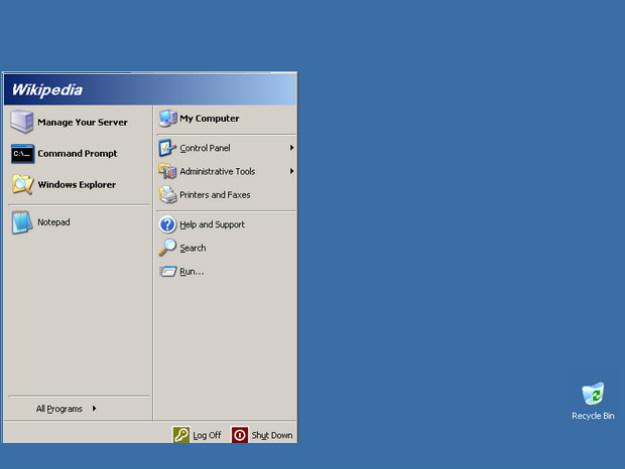Choose the Control Panel menu entry
625x469 pixels.
tap(226, 148)
